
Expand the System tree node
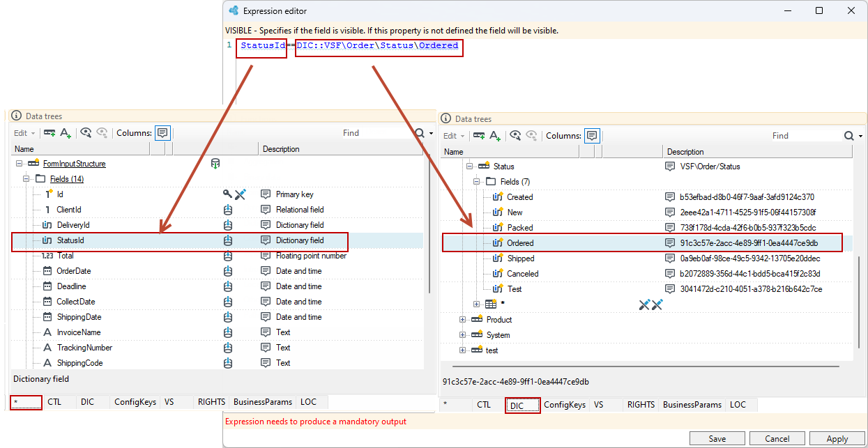tap(462, 335)
